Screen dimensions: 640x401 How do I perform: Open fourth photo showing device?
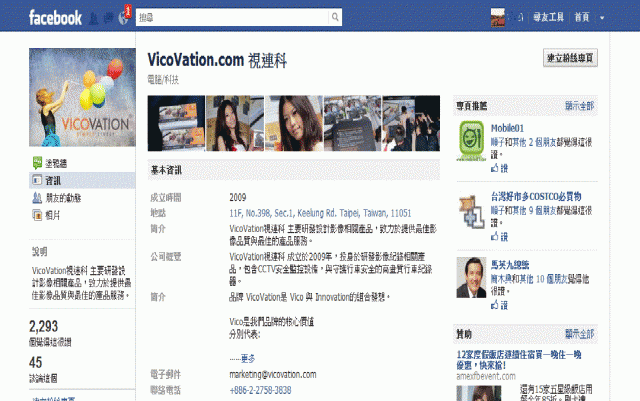pos(352,123)
